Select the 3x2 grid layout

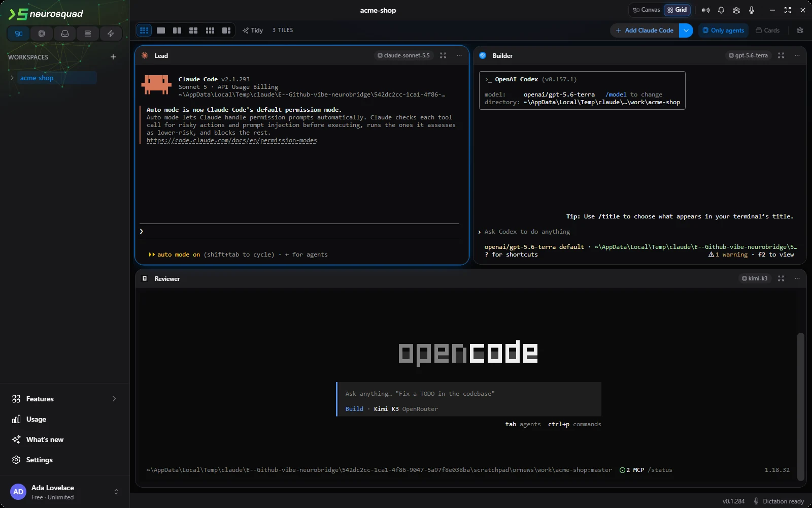[x=210, y=30]
